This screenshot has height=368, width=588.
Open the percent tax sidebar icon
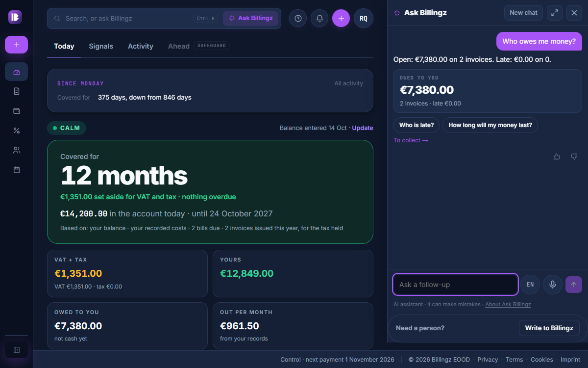point(16,131)
